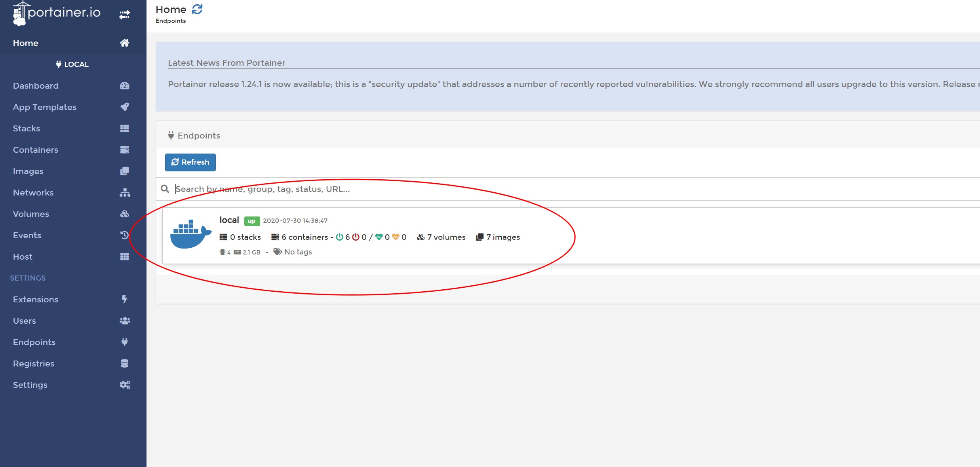The image size is (980, 467).
Task: Click the Registries database icon
Action: tap(125, 363)
